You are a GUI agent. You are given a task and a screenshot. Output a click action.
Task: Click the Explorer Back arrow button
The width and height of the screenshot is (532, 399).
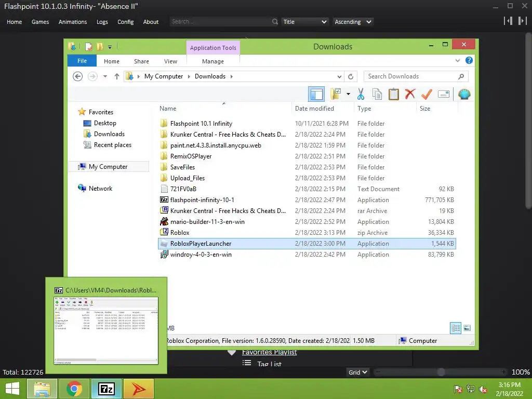tap(78, 76)
